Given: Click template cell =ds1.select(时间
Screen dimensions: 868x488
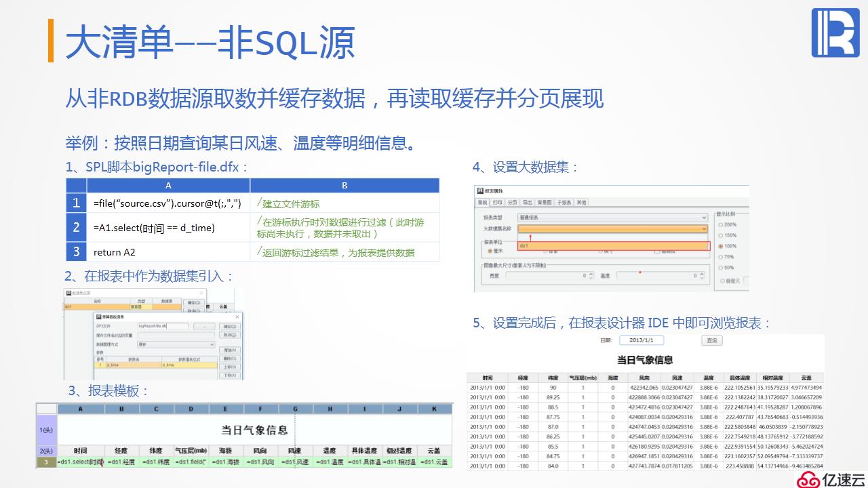Looking at the screenshot, I should click(x=81, y=462).
